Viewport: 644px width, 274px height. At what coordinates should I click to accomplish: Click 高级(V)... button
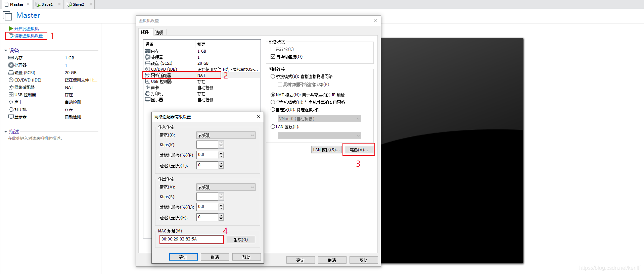pyautogui.click(x=359, y=150)
